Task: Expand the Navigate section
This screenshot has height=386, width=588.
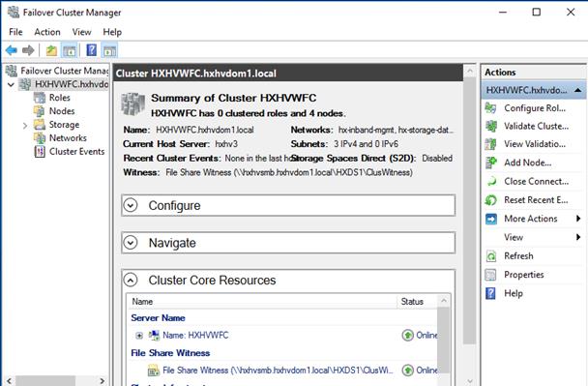Action: click(131, 243)
